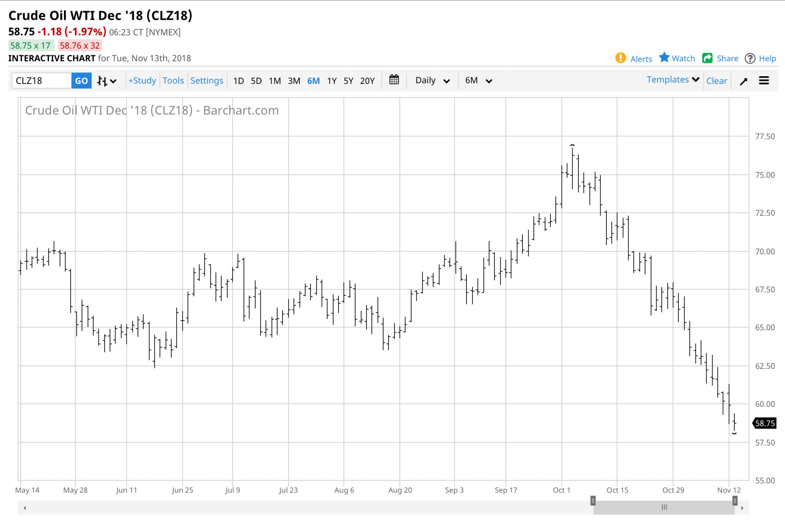The width and height of the screenshot is (785, 532).
Task: Open the calendar date picker icon
Action: pos(394,80)
